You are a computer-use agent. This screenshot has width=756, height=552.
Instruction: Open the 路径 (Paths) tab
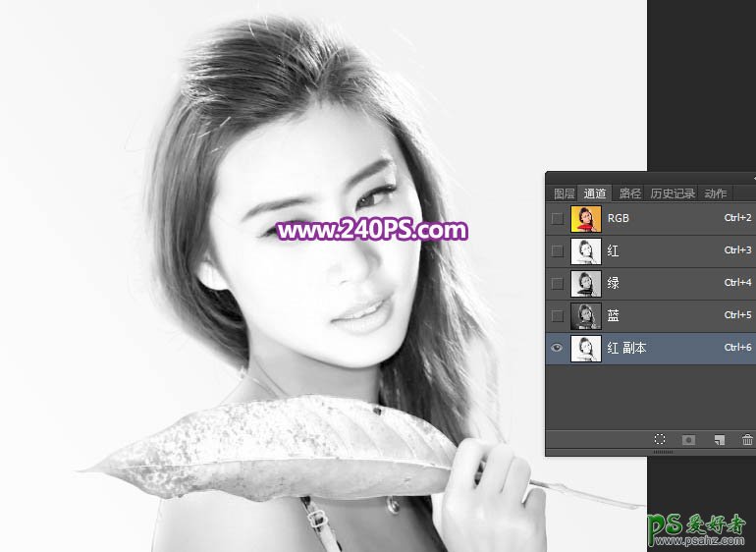pos(629,193)
